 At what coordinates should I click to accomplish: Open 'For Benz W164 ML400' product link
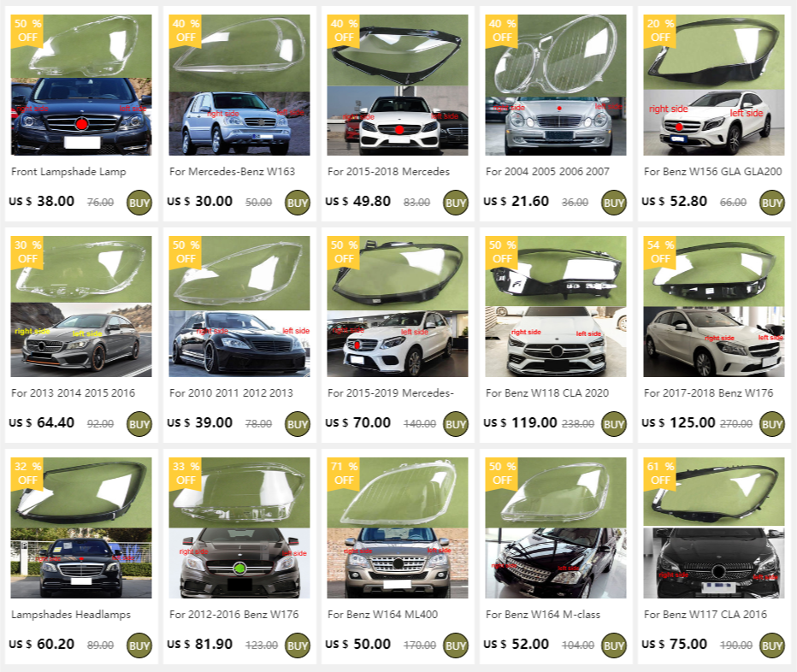click(x=383, y=615)
